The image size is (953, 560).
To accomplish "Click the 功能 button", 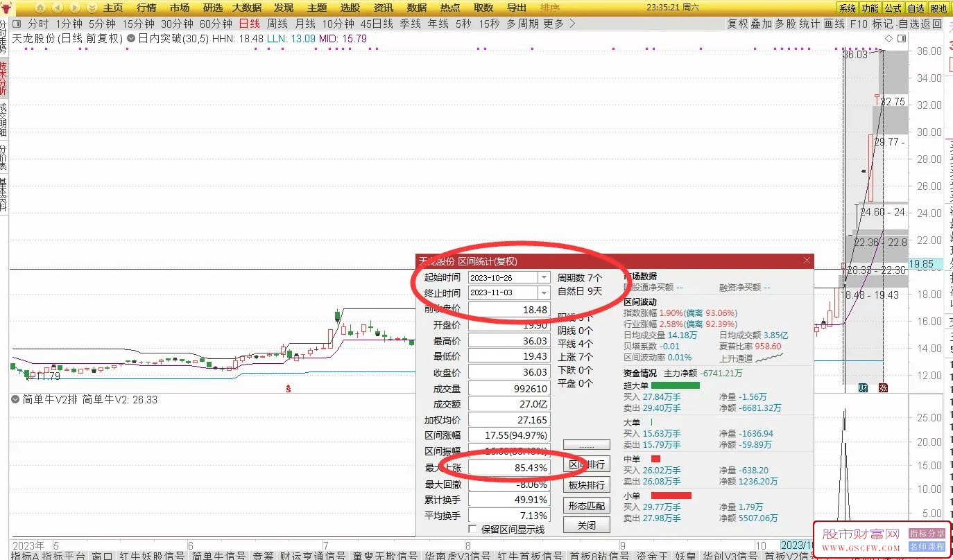I will pos(870,8).
